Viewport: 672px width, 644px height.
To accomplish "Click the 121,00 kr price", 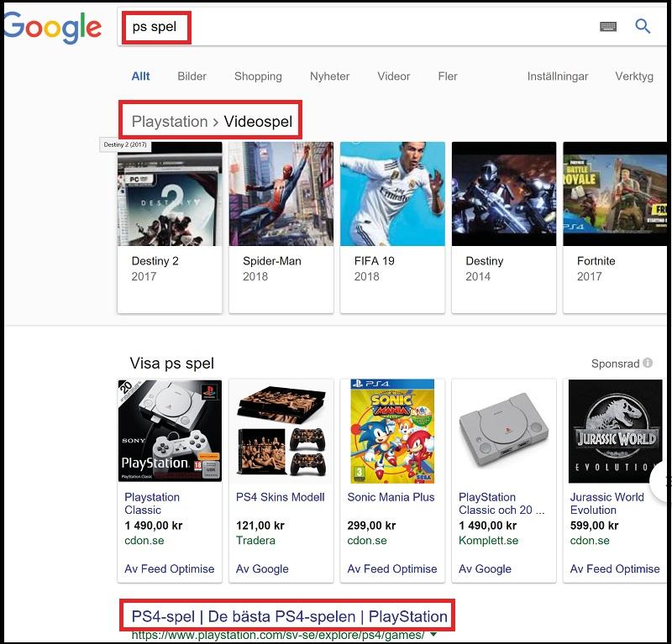I will pyautogui.click(x=260, y=526).
